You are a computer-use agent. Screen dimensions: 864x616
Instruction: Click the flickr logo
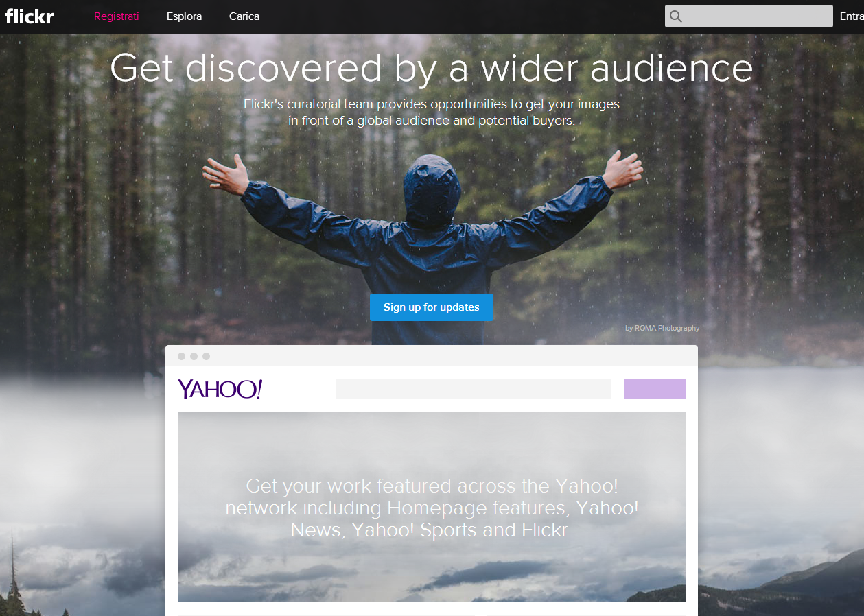[29, 16]
